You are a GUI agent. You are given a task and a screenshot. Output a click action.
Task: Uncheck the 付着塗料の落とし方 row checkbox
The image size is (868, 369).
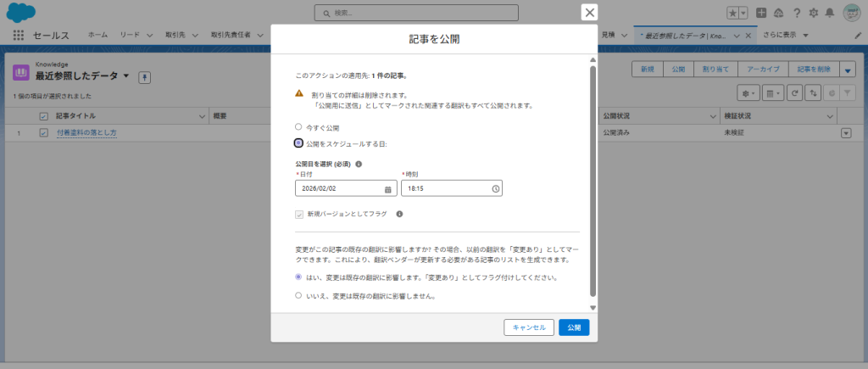point(44,133)
